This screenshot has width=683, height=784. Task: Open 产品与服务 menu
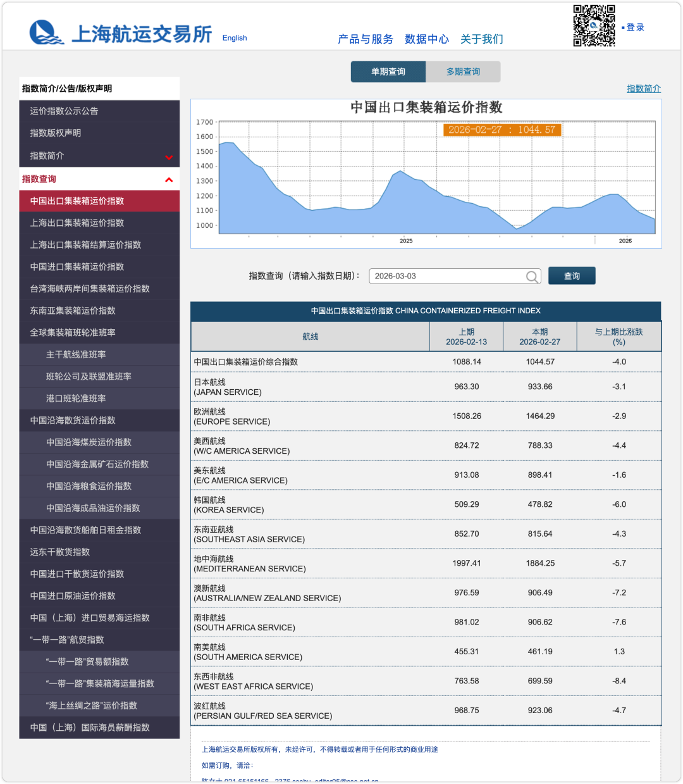366,39
